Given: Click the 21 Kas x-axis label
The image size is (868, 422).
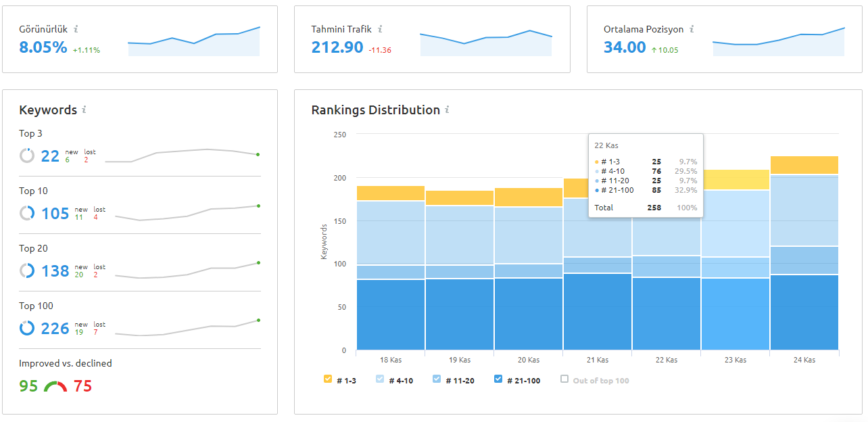Looking at the screenshot, I should [598, 360].
